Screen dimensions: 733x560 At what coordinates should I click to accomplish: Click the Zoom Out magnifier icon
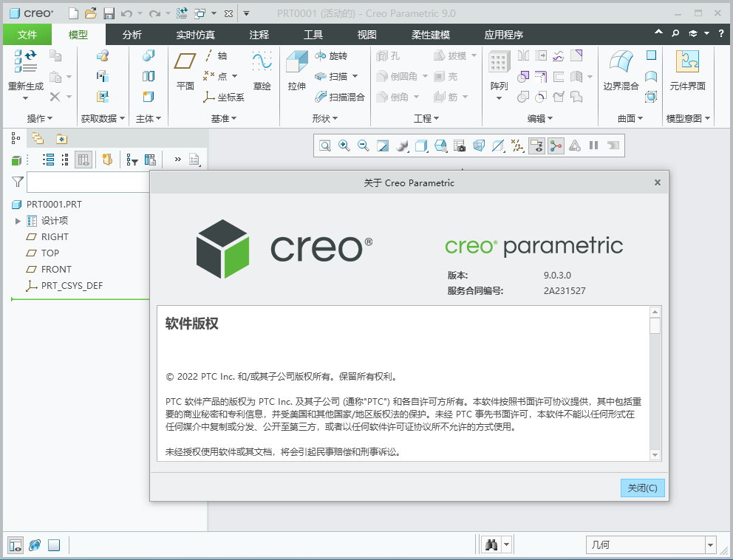[x=364, y=146]
